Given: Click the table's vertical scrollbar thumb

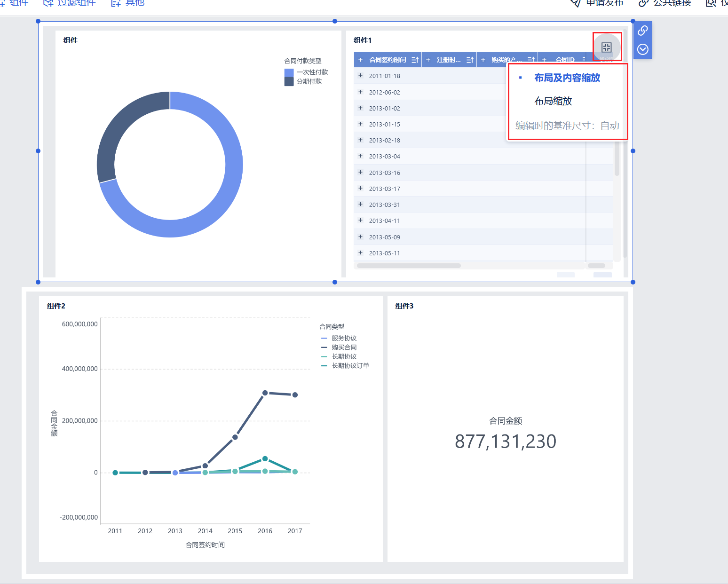Looking at the screenshot, I should (617, 158).
